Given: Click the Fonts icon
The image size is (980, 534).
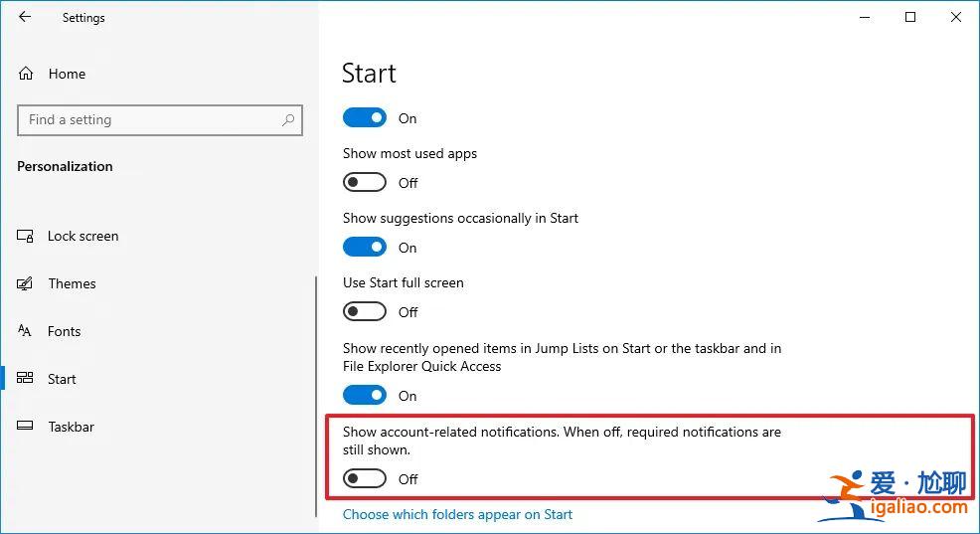Looking at the screenshot, I should pos(26,331).
